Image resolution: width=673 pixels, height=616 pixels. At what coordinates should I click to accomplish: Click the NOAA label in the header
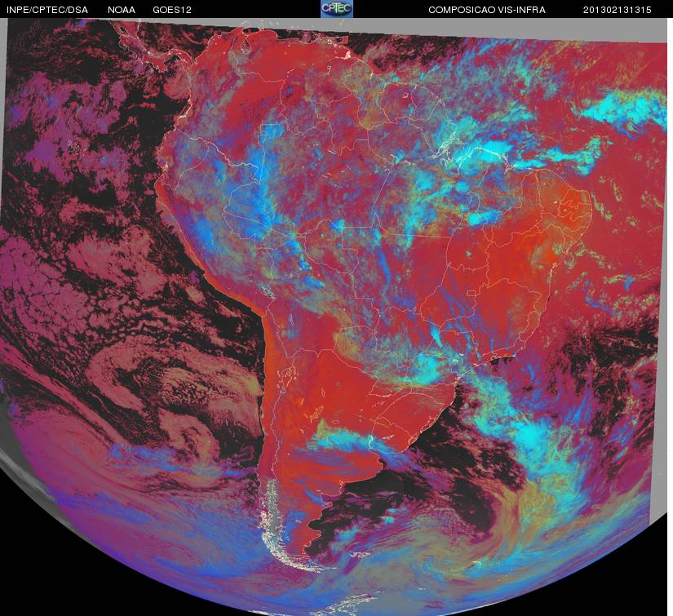coord(122,10)
